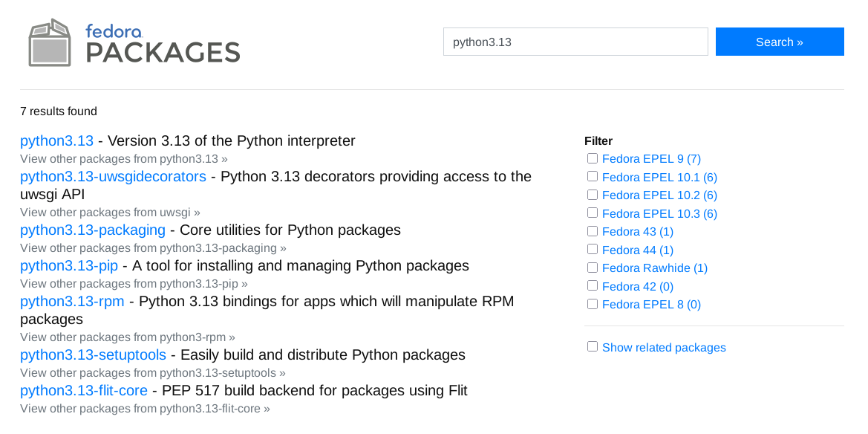Tick the Fedora 43 filter checkbox

(x=593, y=230)
